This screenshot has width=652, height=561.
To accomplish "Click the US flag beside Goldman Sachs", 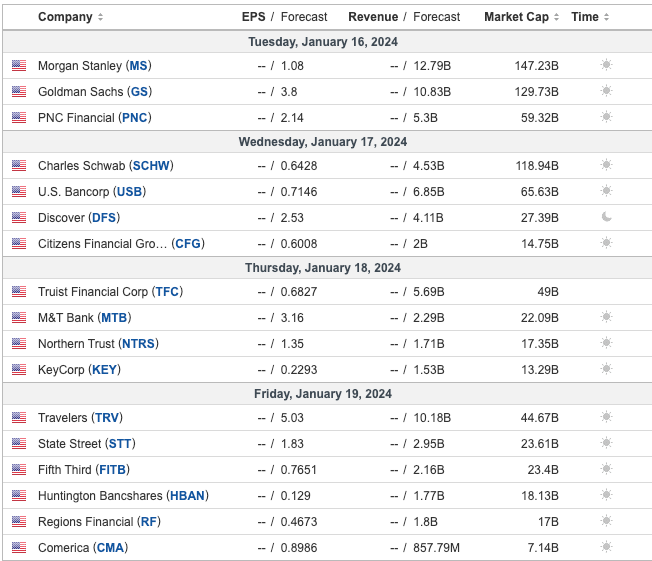I will (x=19, y=91).
